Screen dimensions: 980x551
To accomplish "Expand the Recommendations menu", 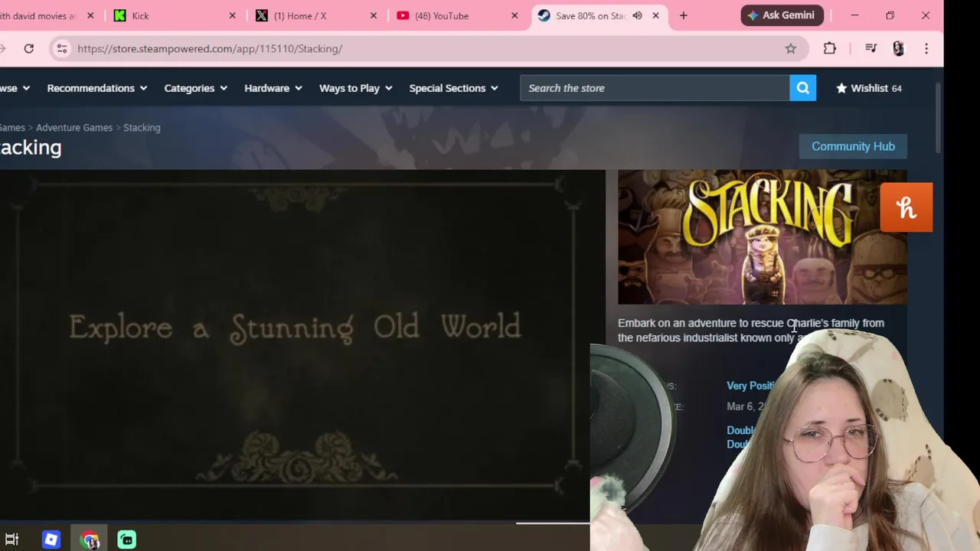I will pyautogui.click(x=96, y=88).
